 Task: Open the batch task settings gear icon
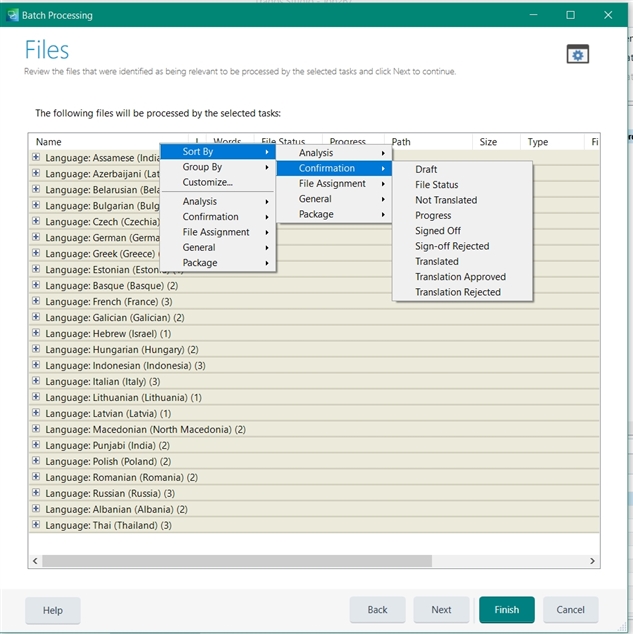tap(577, 54)
